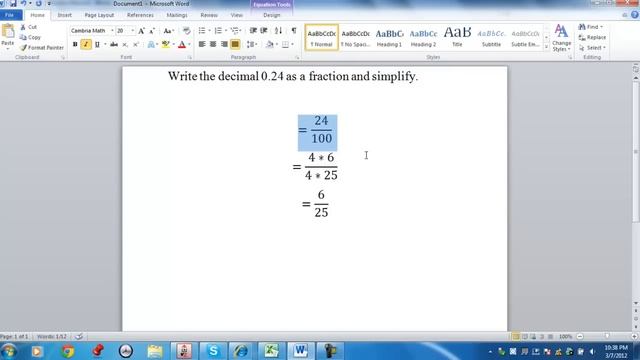Apply strikethrough formatting
The image size is (640, 360).
click(x=114, y=44)
